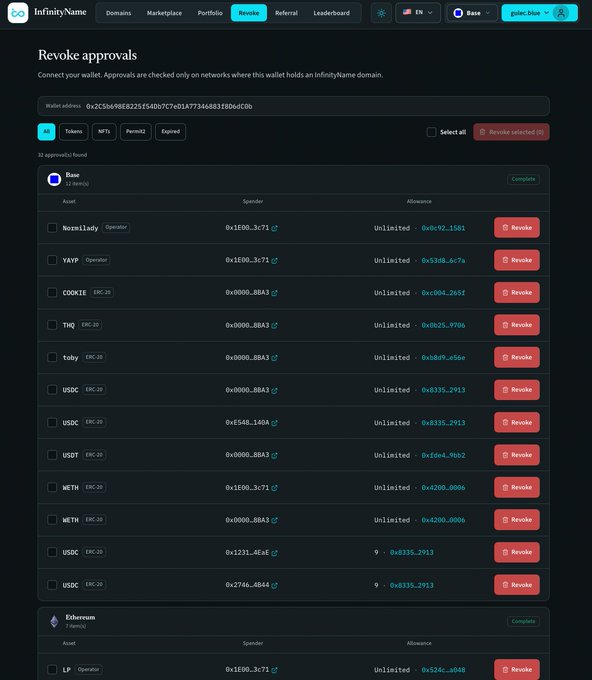The image size is (592, 680).
Task: Open the EN language dropdown
Action: pyautogui.click(x=418, y=13)
